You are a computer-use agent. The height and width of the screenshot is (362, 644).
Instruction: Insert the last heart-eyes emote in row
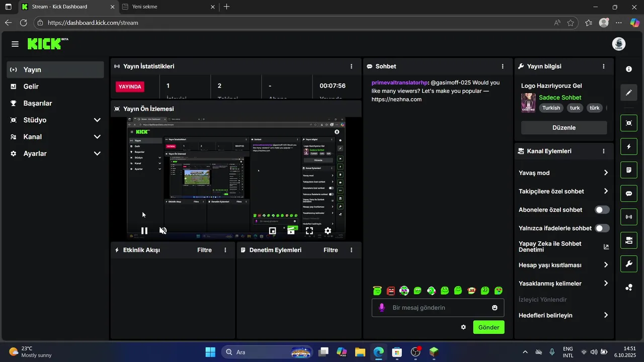pyautogui.click(x=498, y=290)
